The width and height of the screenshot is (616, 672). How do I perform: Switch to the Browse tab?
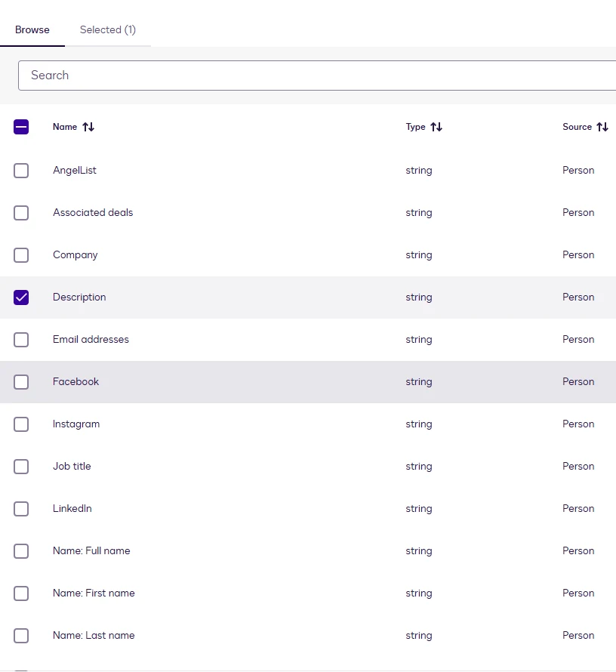32,29
